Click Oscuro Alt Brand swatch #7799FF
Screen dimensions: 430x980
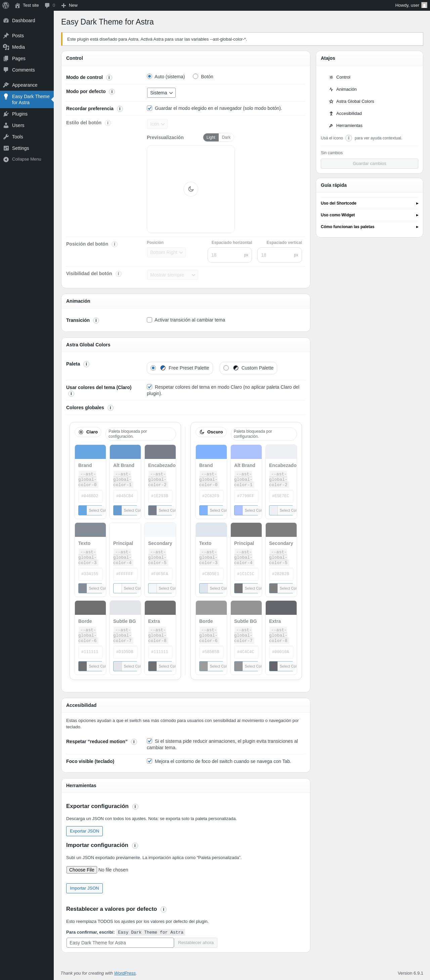(x=246, y=452)
